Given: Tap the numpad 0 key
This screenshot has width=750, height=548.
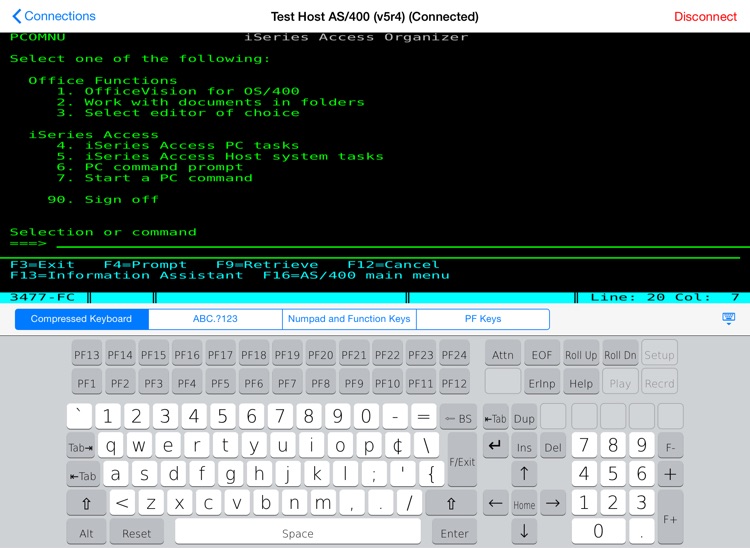Looking at the screenshot, I should point(598,531).
